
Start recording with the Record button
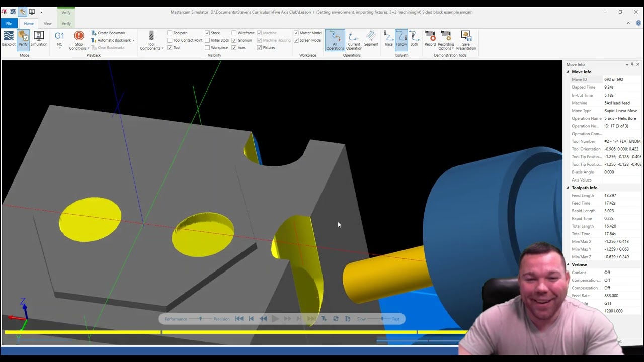click(x=430, y=39)
